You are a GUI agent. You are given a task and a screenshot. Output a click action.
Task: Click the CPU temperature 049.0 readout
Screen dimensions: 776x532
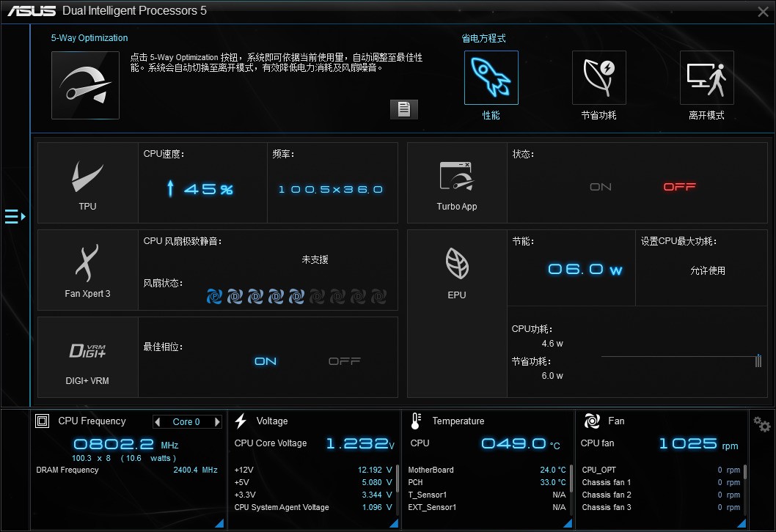(x=521, y=443)
